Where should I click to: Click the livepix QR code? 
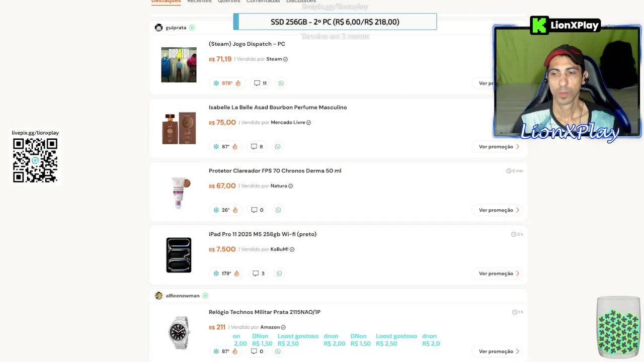pyautogui.click(x=35, y=160)
